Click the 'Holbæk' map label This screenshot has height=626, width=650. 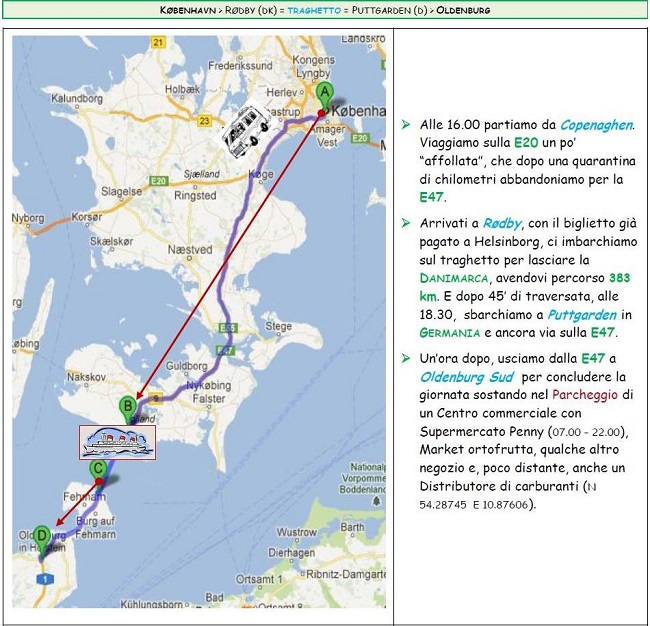(182, 89)
